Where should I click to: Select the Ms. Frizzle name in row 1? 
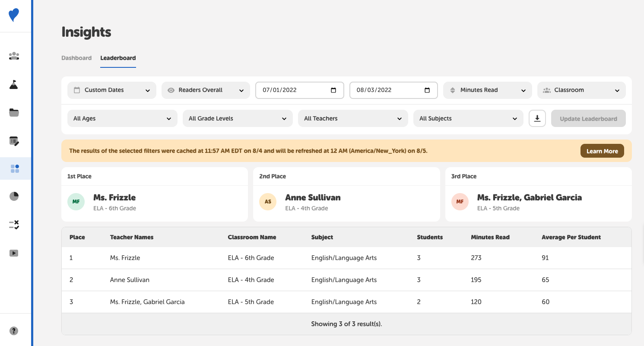point(125,258)
